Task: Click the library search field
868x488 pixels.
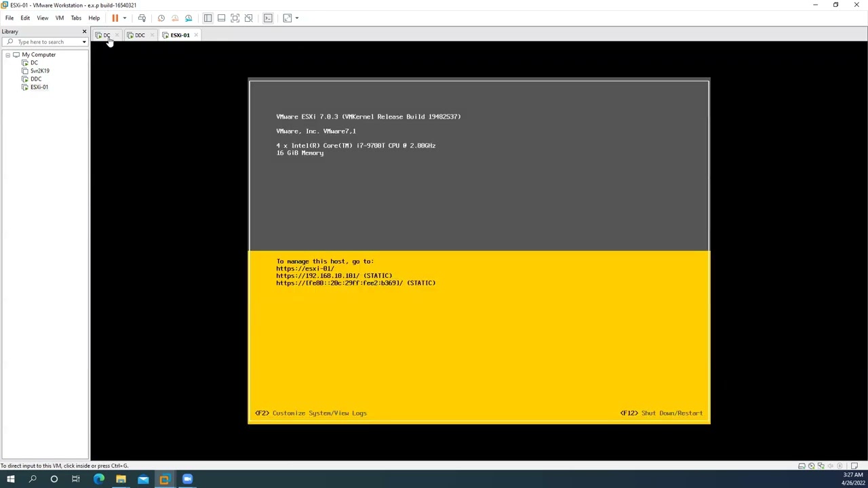Action: 44,42
